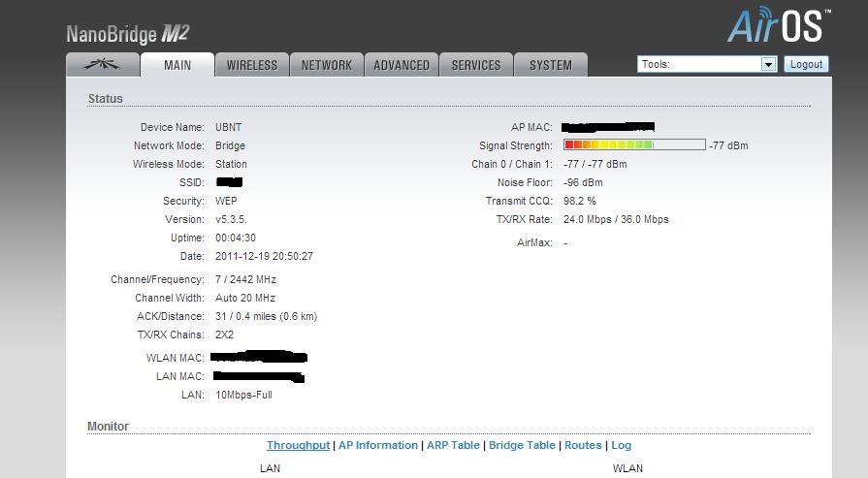Select the Network Mode value Bridge
The width and height of the screenshot is (868, 478).
[230, 145]
